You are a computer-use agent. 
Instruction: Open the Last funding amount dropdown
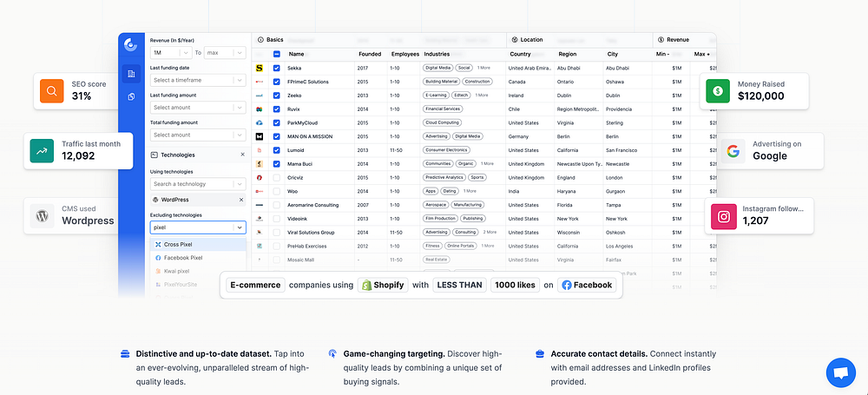click(198, 108)
